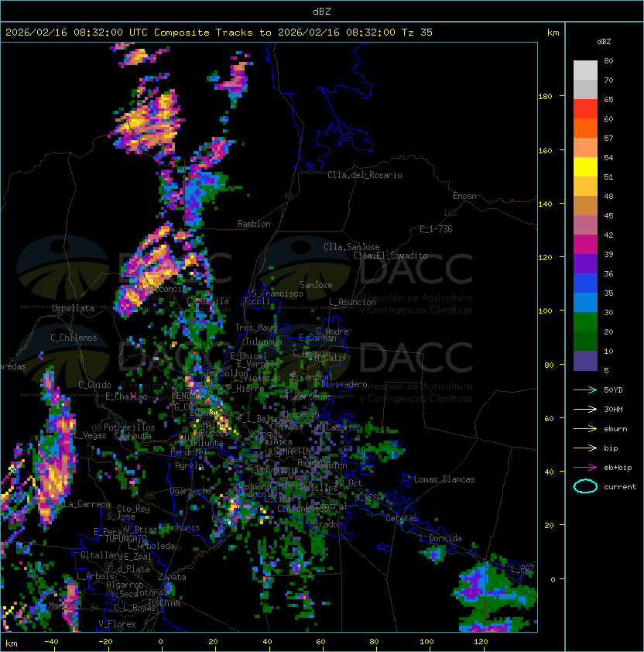This screenshot has height=652, width=644.
Task: Pick the slate purple bottom swatch of dBZ scale
Action: coord(585,361)
